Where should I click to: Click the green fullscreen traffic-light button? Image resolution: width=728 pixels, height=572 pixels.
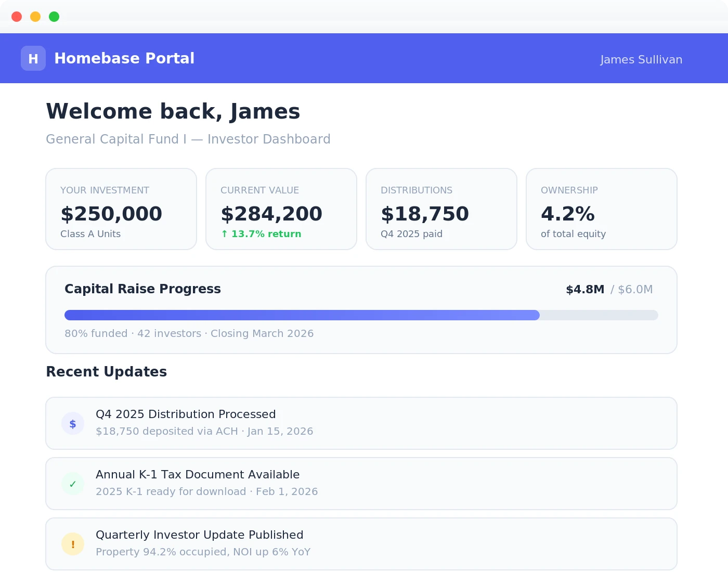click(x=54, y=16)
